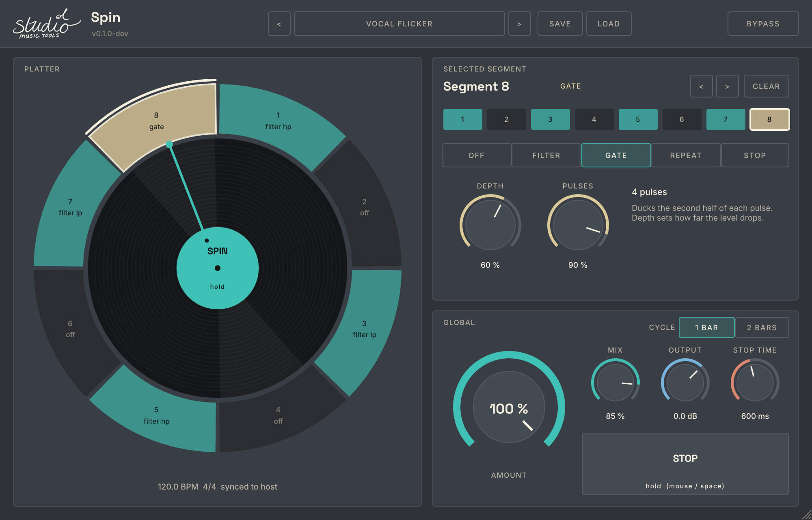Image resolution: width=812 pixels, height=520 pixels.
Task: Click the large AMOUNT knob
Action: pyautogui.click(x=509, y=407)
